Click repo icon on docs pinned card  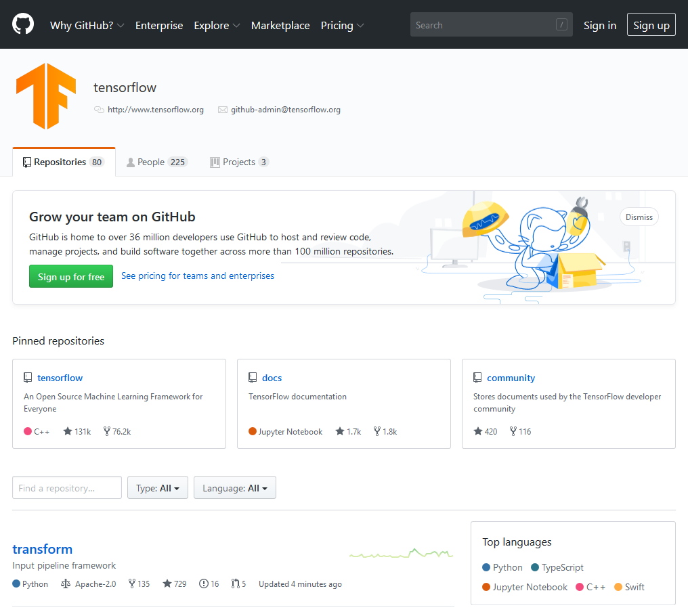(x=253, y=377)
